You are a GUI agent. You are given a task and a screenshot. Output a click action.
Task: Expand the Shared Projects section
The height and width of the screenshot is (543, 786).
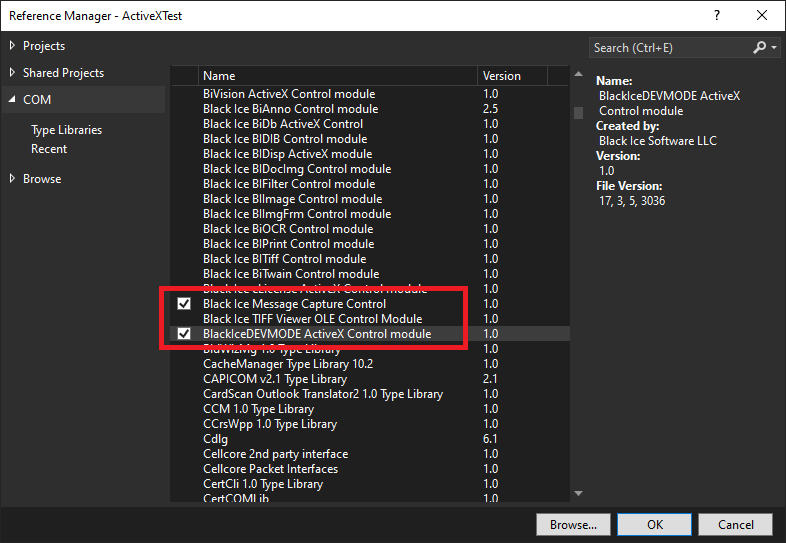click(x=12, y=73)
